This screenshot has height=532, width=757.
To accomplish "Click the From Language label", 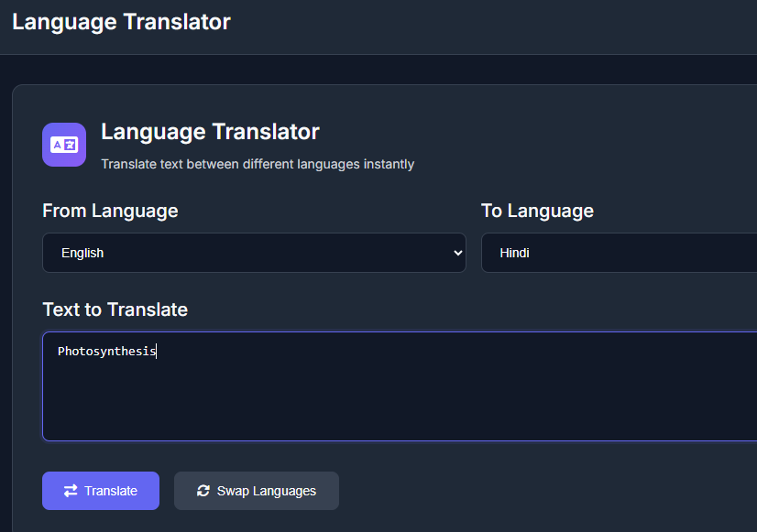I will coord(109,211).
